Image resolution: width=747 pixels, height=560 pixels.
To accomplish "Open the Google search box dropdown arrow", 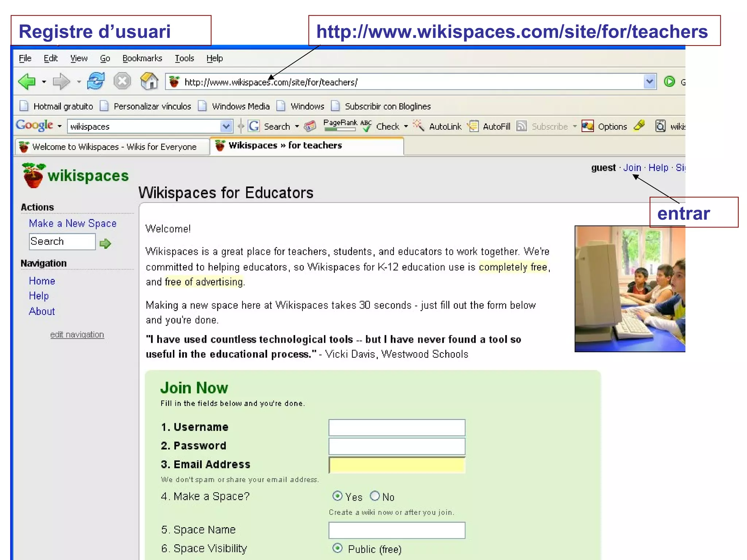I will point(226,126).
